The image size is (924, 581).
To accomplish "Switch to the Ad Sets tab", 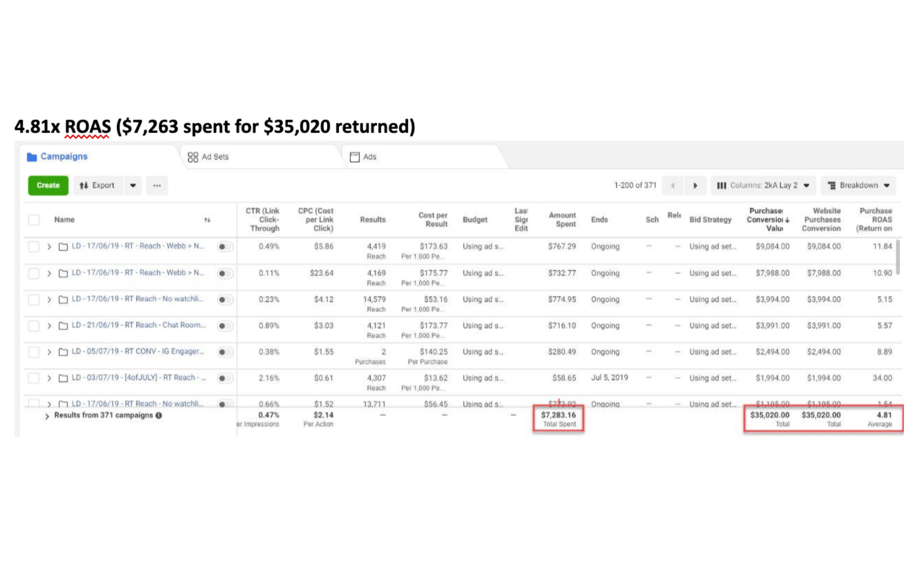I will tap(215, 157).
